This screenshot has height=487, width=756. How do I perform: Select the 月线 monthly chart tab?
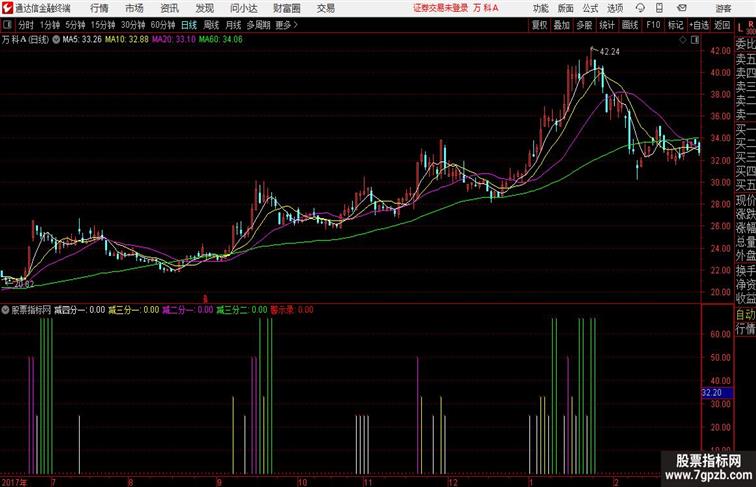coord(233,25)
